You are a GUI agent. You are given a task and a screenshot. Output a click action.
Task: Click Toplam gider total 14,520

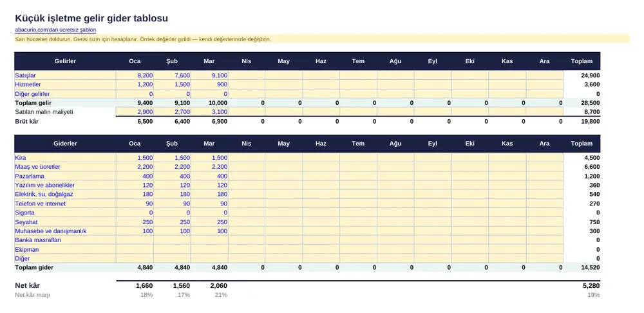tap(591, 267)
